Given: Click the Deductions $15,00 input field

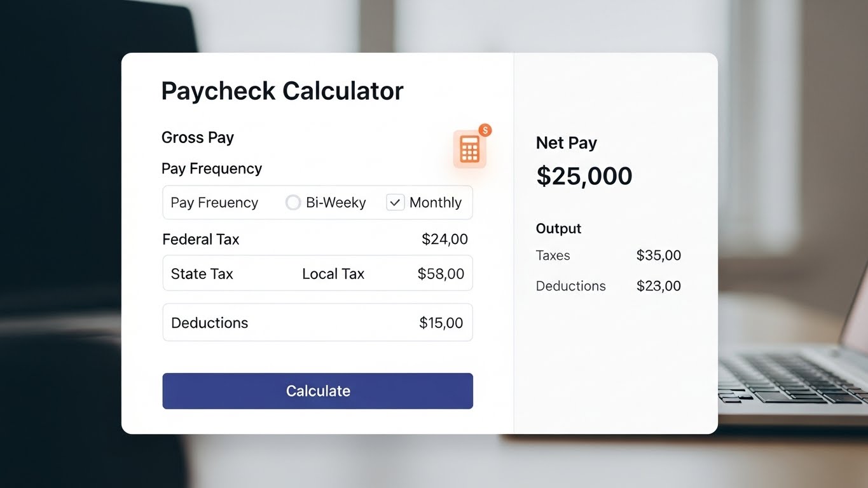Looking at the screenshot, I should (x=317, y=323).
